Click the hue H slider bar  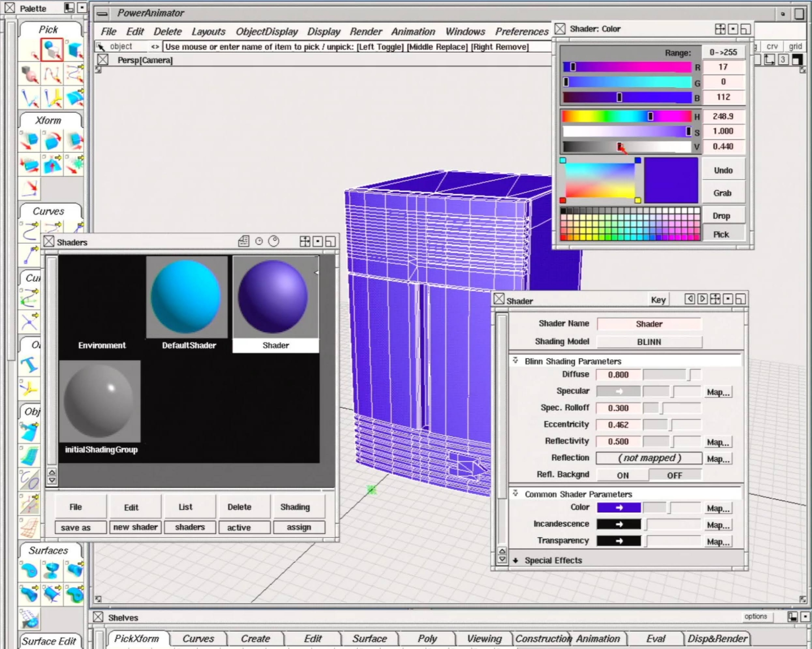point(626,116)
